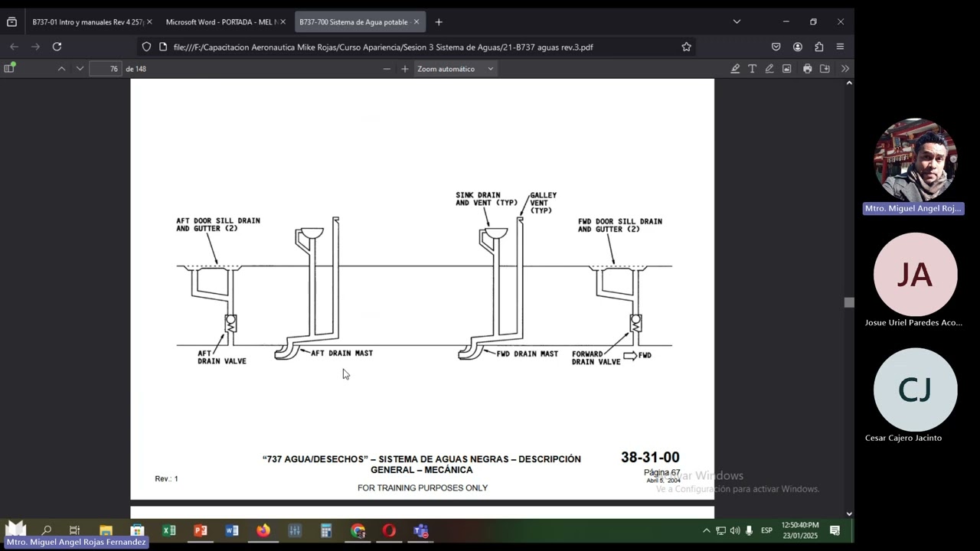Select Josue Uriel Paredes JA avatar
The image size is (980, 551).
915,275
